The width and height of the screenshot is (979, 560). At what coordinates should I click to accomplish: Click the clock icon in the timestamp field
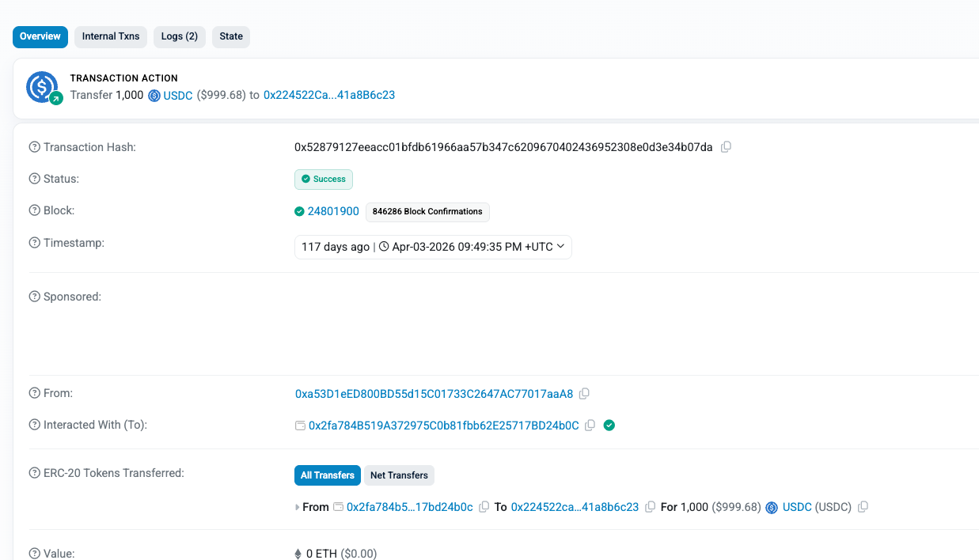[x=384, y=247]
